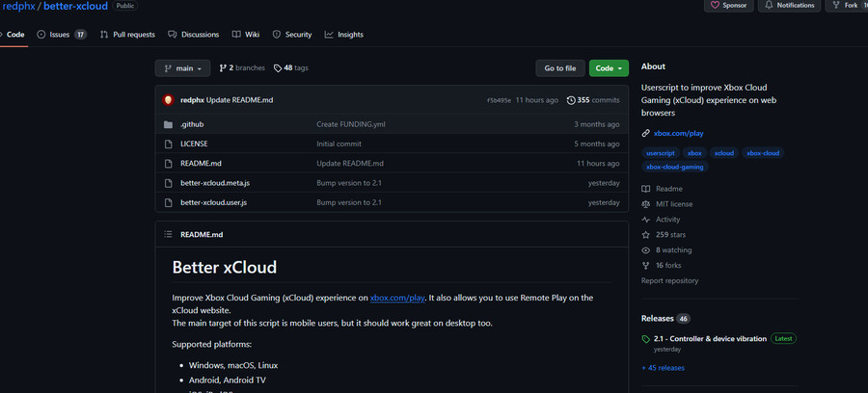
Task: Click the link chain icon in About
Action: pyautogui.click(x=645, y=133)
